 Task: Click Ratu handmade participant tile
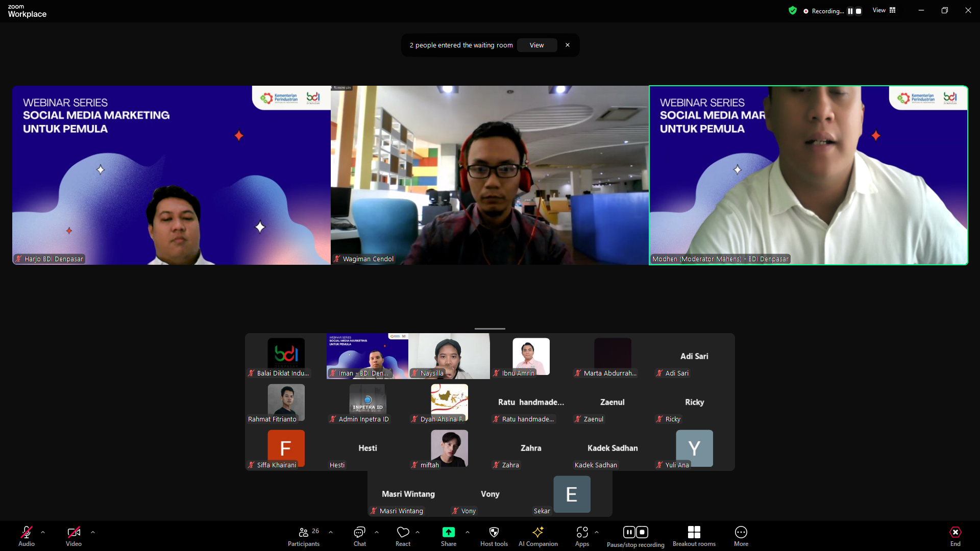click(531, 402)
